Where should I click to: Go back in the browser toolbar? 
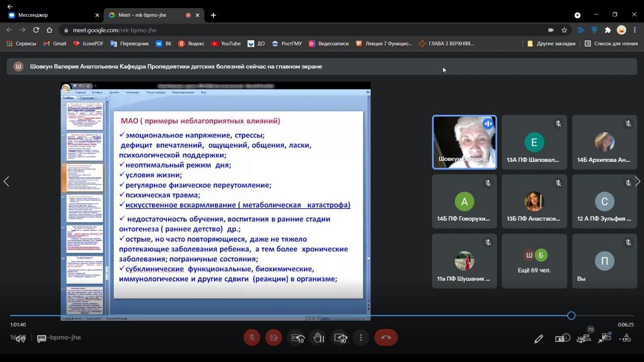click(x=9, y=30)
